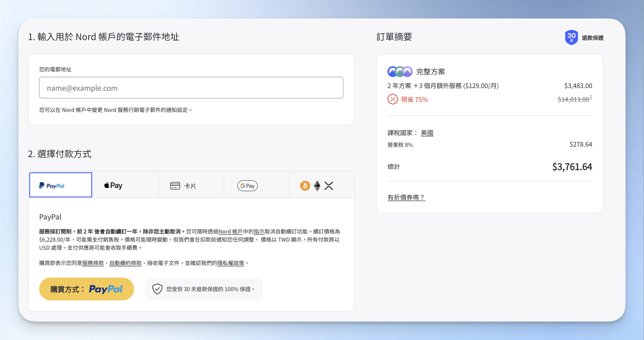Click the 訂單摘要 heading
Image resolution: width=644 pixels, height=340 pixels.
point(394,37)
